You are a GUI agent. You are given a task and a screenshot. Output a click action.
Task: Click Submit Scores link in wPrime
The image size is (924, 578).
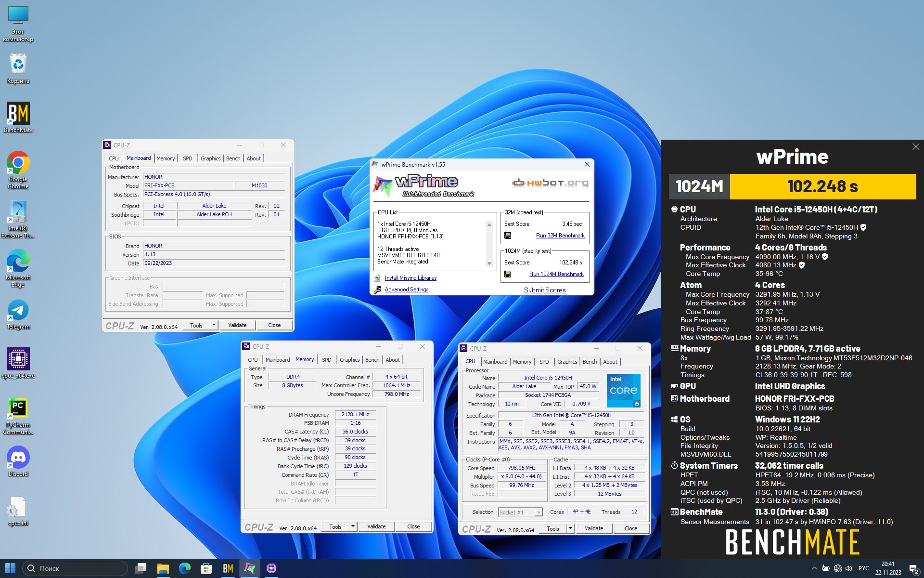545,290
